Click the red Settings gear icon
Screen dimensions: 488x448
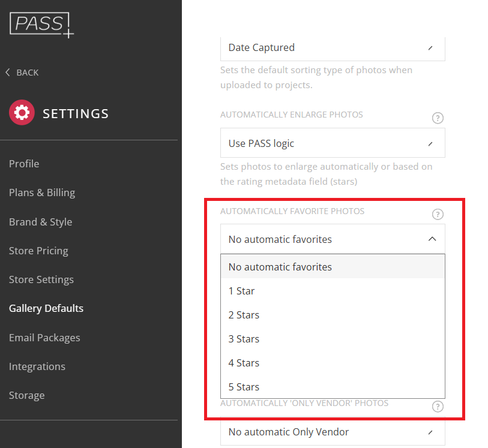click(22, 113)
